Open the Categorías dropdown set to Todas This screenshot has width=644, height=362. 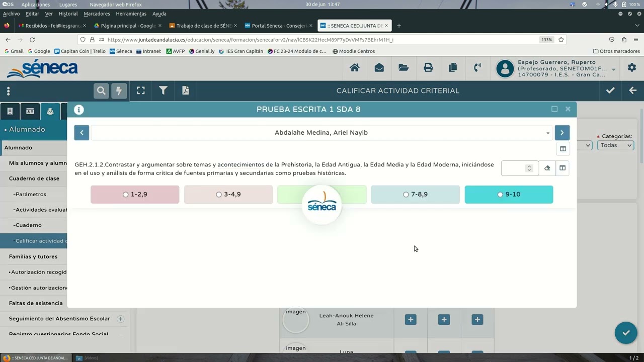[616, 145]
